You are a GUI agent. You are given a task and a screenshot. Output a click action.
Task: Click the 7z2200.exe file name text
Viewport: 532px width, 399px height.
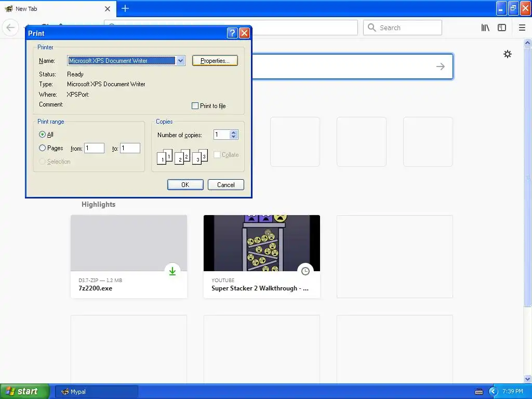(96, 288)
